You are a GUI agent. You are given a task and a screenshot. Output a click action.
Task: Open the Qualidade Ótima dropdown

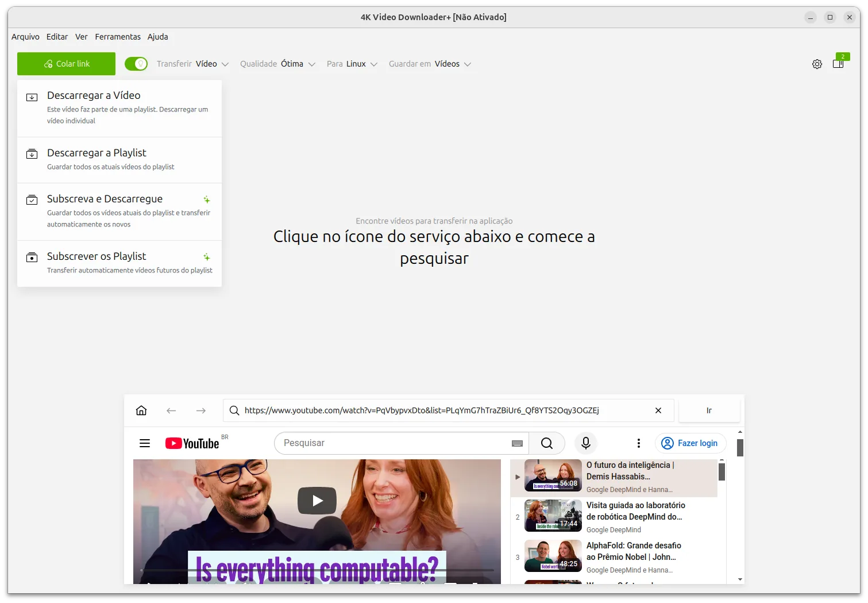pos(277,64)
